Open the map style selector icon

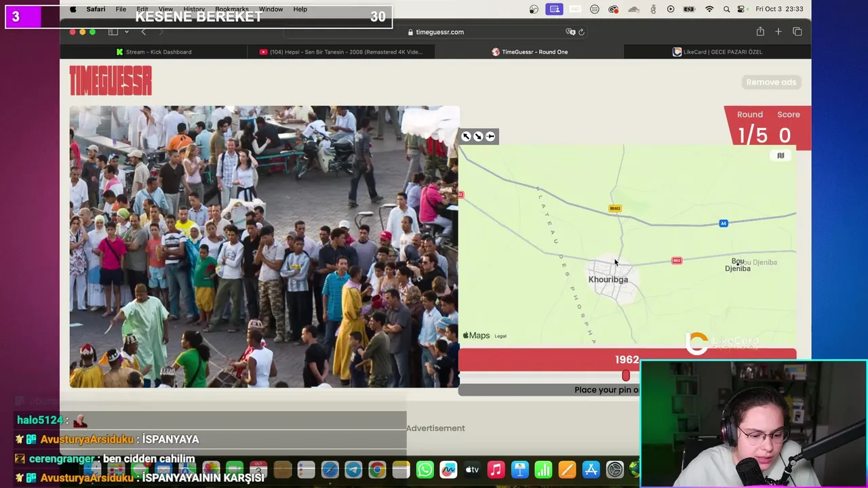coord(781,156)
